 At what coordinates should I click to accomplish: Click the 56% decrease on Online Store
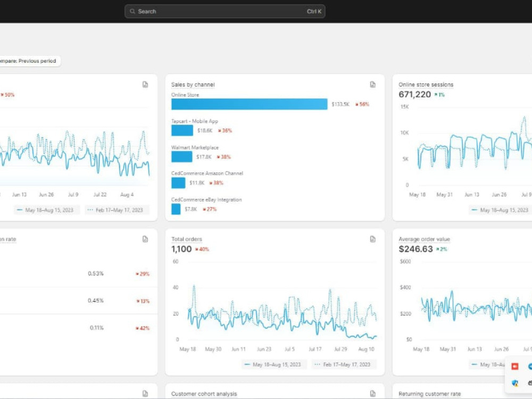point(362,104)
